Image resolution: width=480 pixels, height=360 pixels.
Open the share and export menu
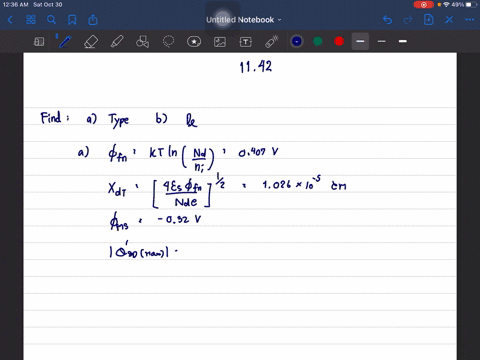93,20
